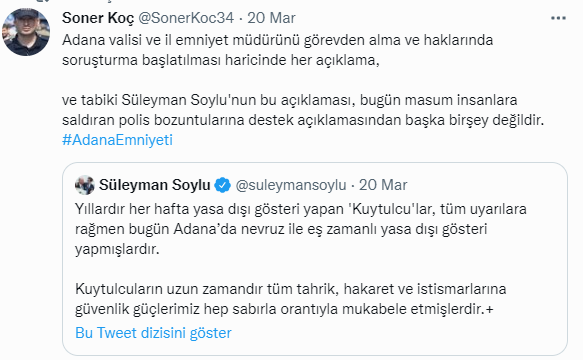This screenshot has height=360, width=583.
Task: Click 'Bu Tweet dizisini göster' link
Action: (x=153, y=333)
